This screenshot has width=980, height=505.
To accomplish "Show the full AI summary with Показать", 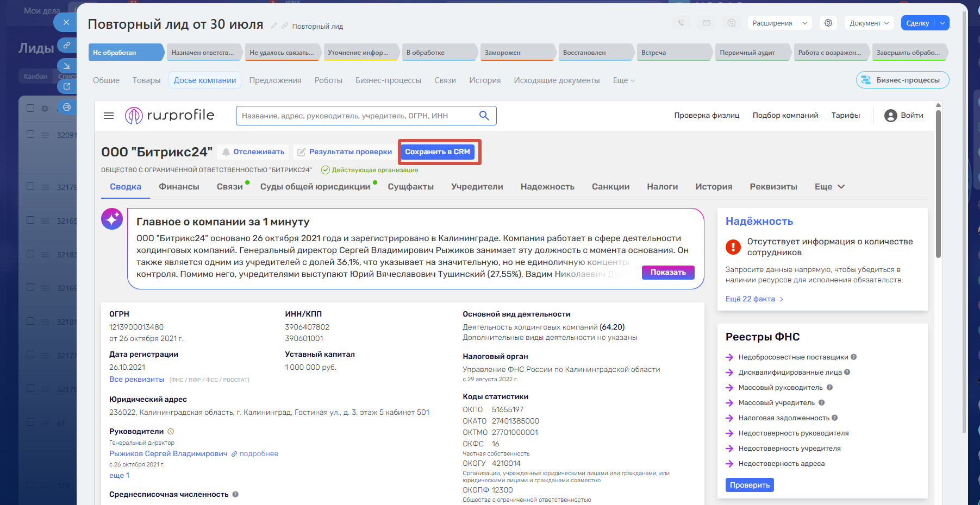I will point(668,273).
